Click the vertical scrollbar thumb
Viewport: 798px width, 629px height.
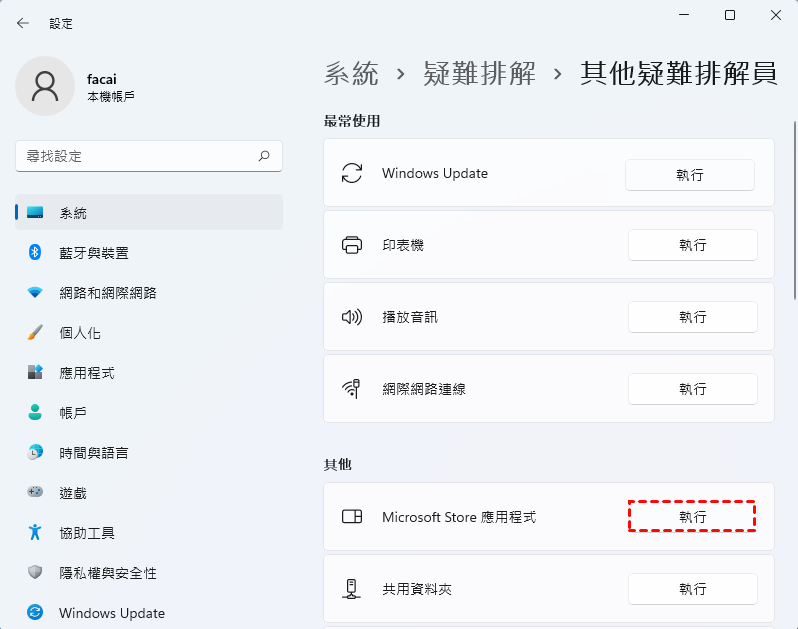pos(795,210)
